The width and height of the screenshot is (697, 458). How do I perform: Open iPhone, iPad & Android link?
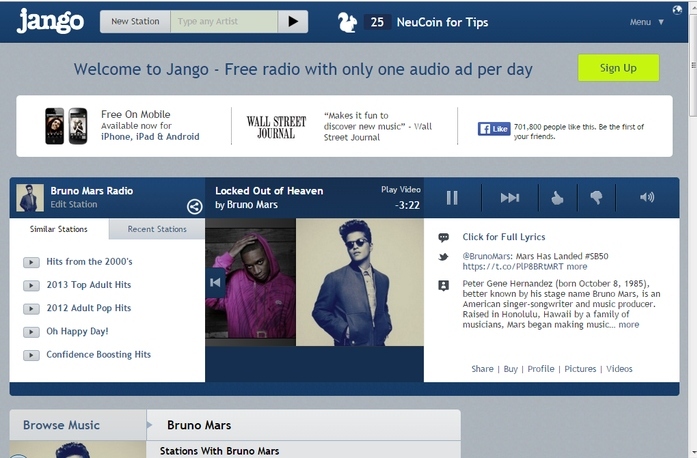(x=150, y=137)
